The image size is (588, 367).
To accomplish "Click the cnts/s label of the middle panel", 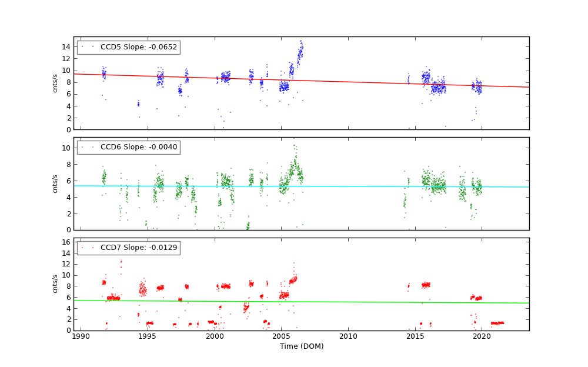I will pyautogui.click(x=56, y=183).
